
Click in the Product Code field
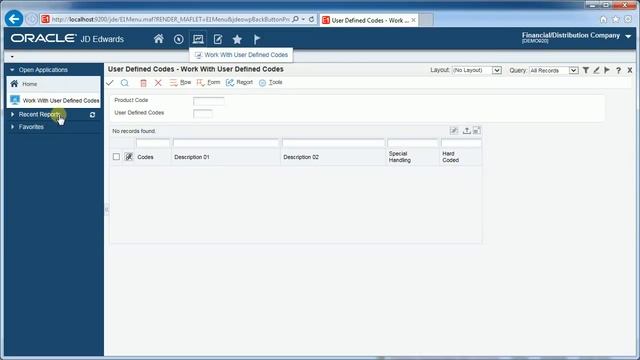pos(209,101)
